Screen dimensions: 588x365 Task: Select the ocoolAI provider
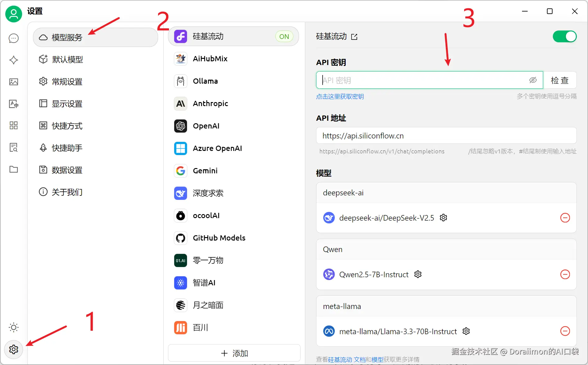[233, 216]
